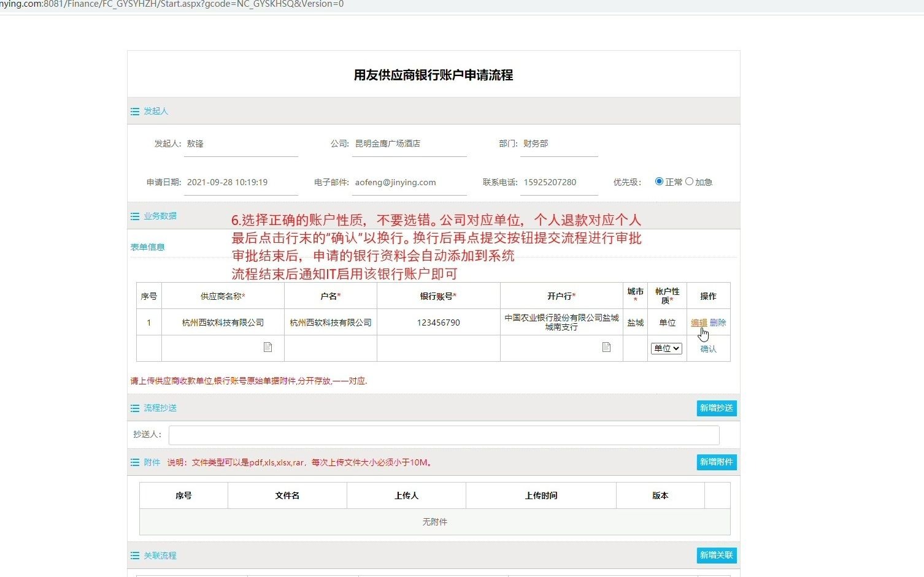Screen dimensions: 924x577
Task: Click the 银行账号 column header
Action: (439, 296)
